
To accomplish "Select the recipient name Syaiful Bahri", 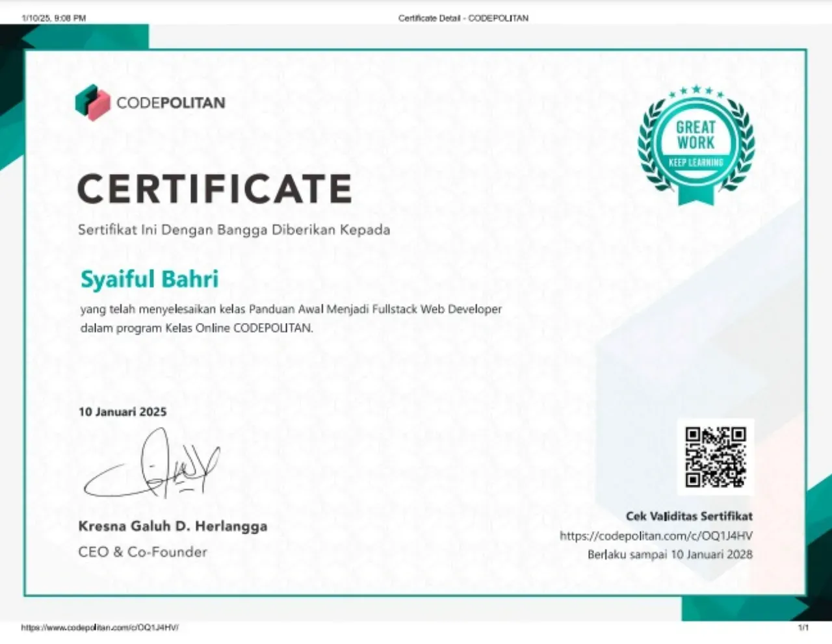I will pyautogui.click(x=148, y=278).
